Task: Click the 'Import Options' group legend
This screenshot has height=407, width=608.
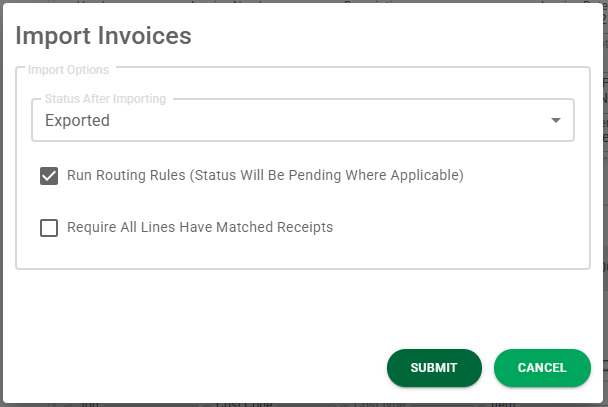Action: pos(68,70)
